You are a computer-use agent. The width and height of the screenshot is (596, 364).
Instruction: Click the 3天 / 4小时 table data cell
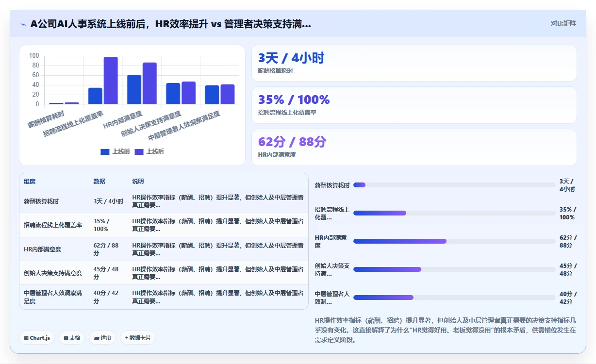(108, 201)
